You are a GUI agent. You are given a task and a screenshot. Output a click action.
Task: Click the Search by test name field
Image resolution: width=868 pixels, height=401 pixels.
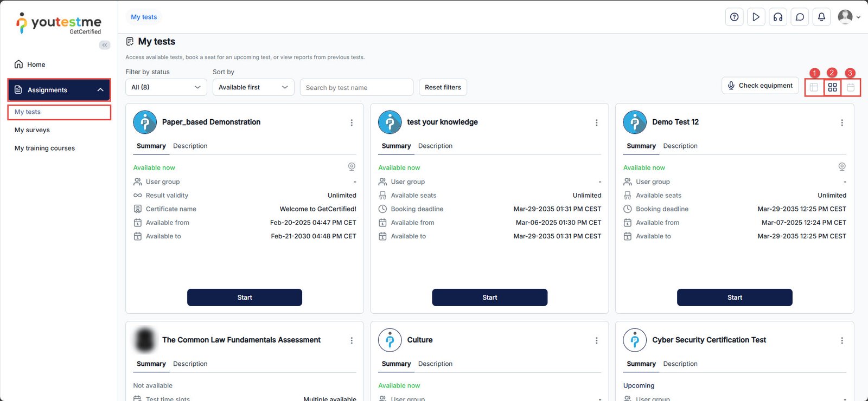(x=356, y=87)
